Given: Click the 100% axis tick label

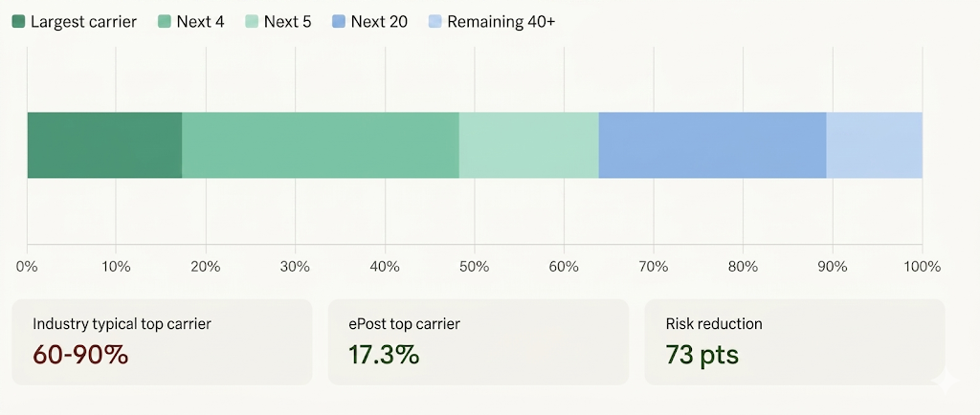Looking at the screenshot, I should click(922, 266).
